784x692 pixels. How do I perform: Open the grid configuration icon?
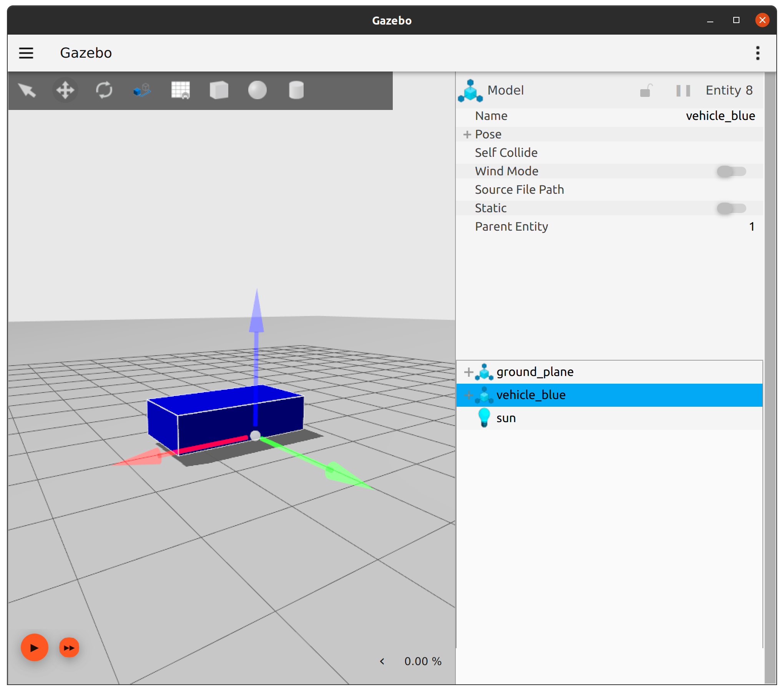pos(181,91)
